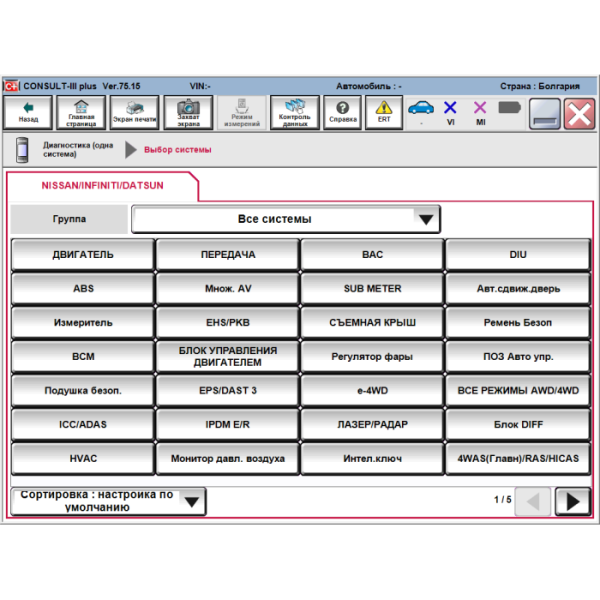
Task: Select the NISSAN/INFINITI/DATSUN tab
Action: tap(103, 186)
